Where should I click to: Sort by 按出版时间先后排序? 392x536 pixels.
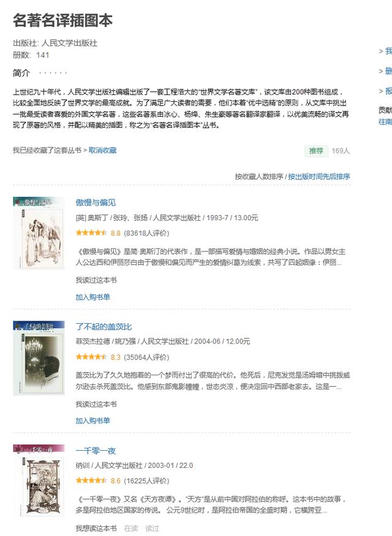click(x=319, y=177)
